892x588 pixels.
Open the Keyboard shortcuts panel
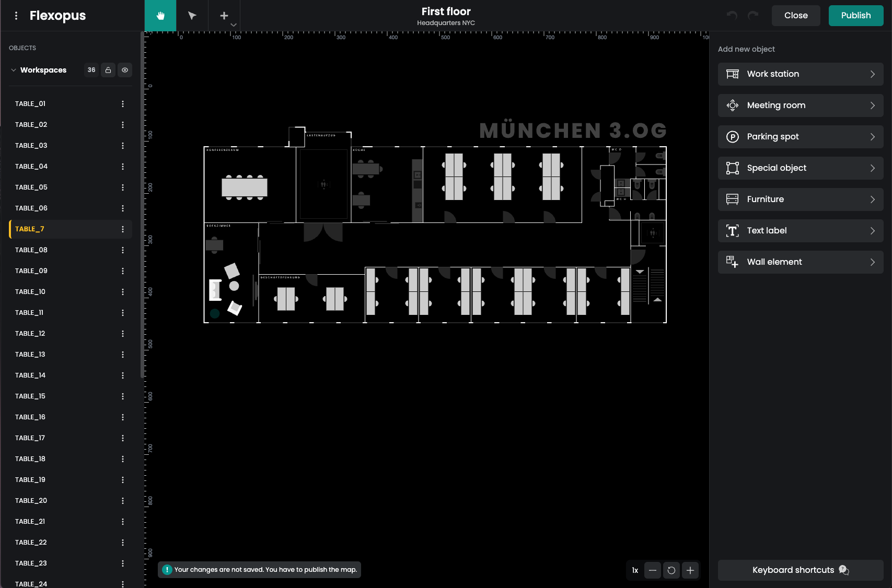coord(800,570)
